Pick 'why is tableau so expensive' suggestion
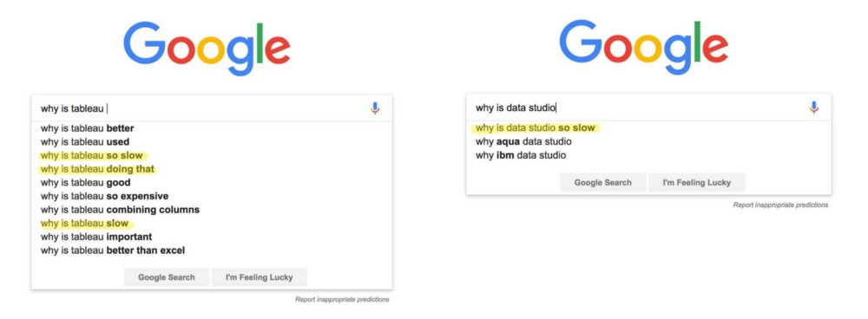This screenshot has height=319, width=868. 104,196
